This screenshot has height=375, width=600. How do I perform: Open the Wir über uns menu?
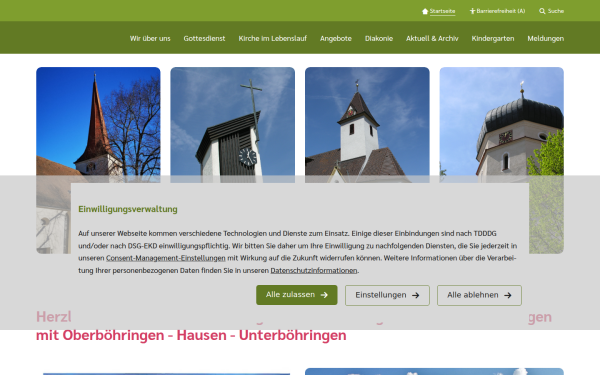(x=150, y=38)
